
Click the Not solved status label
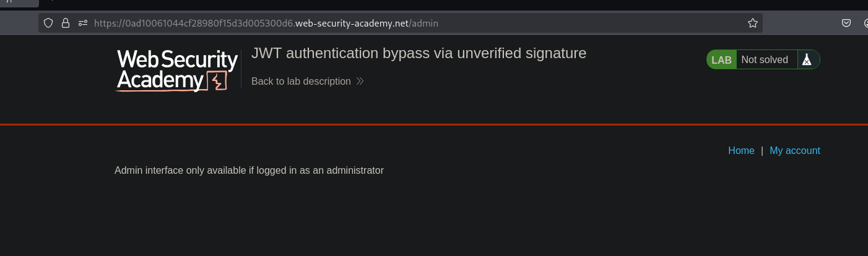coord(765,60)
